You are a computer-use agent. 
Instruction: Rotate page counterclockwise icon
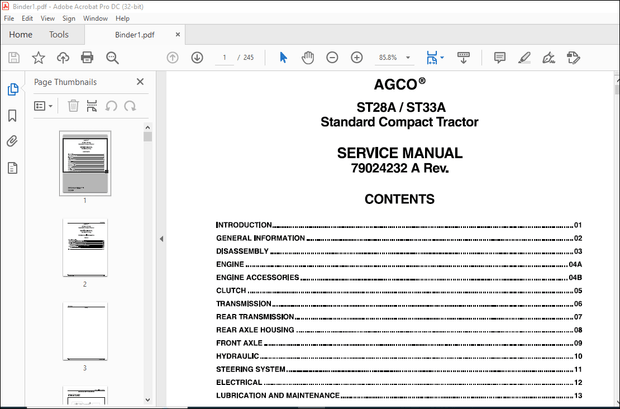(x=111, y=106)
